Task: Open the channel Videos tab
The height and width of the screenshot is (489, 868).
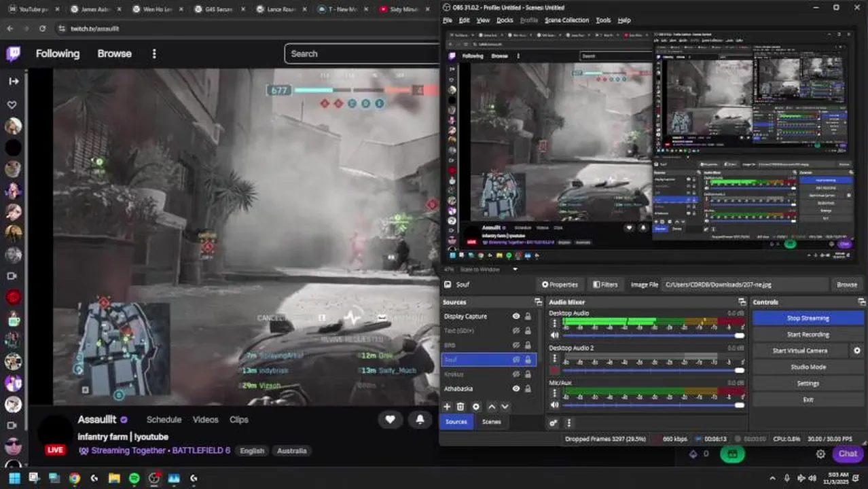Action: 205,420
